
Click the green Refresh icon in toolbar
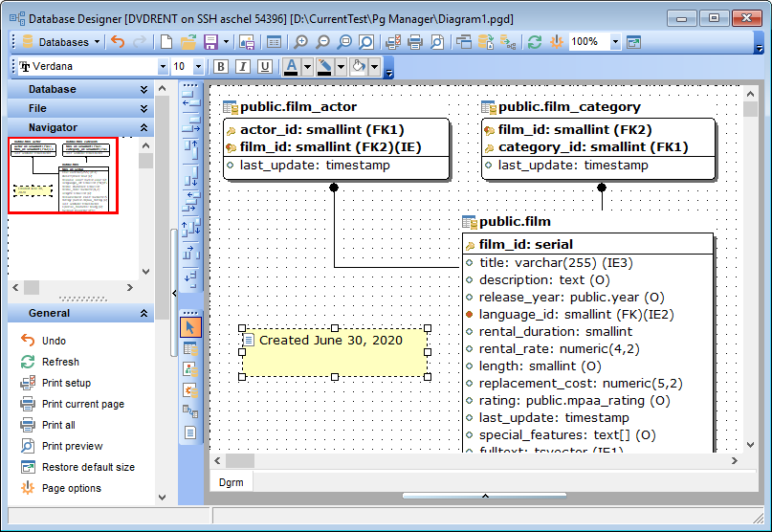pyautogui.click(x=534, y=42)
